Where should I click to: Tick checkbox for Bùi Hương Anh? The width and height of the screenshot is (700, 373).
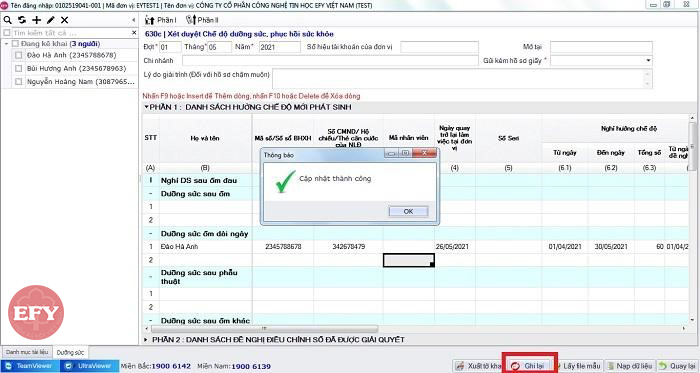pos(18,69)
